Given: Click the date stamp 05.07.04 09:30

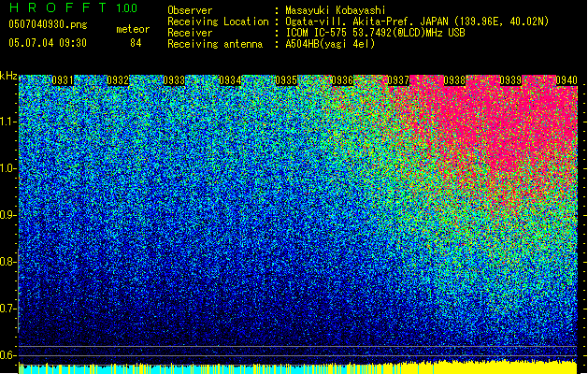Looking at the screenshot, I should pos(48,43).
